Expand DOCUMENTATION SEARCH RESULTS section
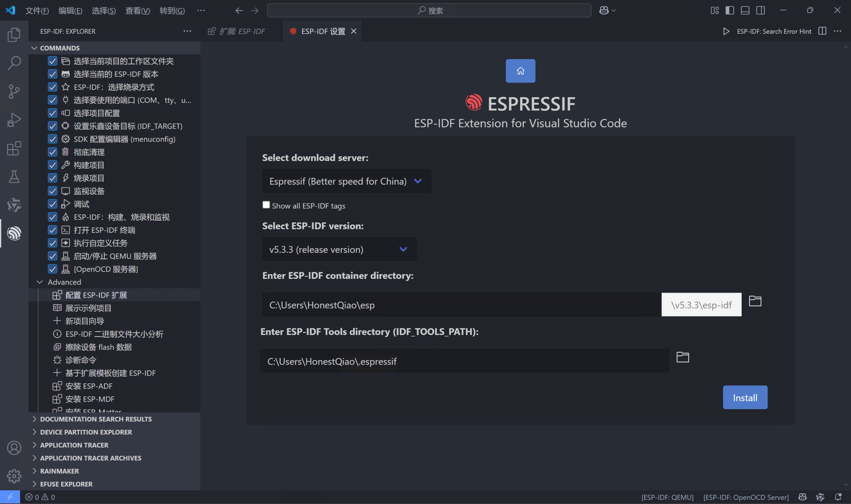 click(x=115, y=419)
